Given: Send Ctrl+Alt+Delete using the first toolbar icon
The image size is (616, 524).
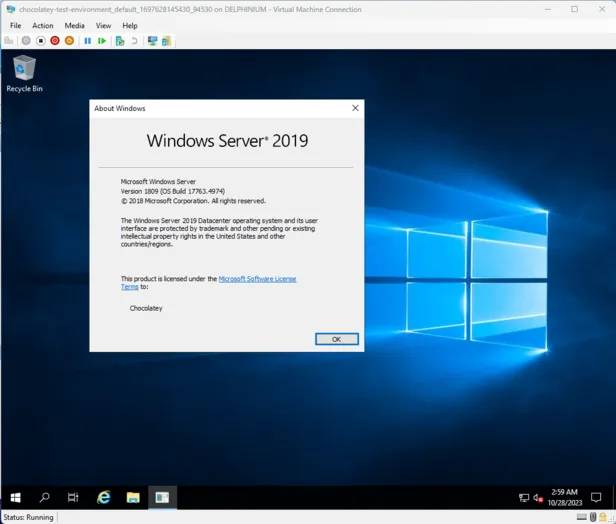Looking at the screenshot, I should pyautogui.click(x=9, y=41).
